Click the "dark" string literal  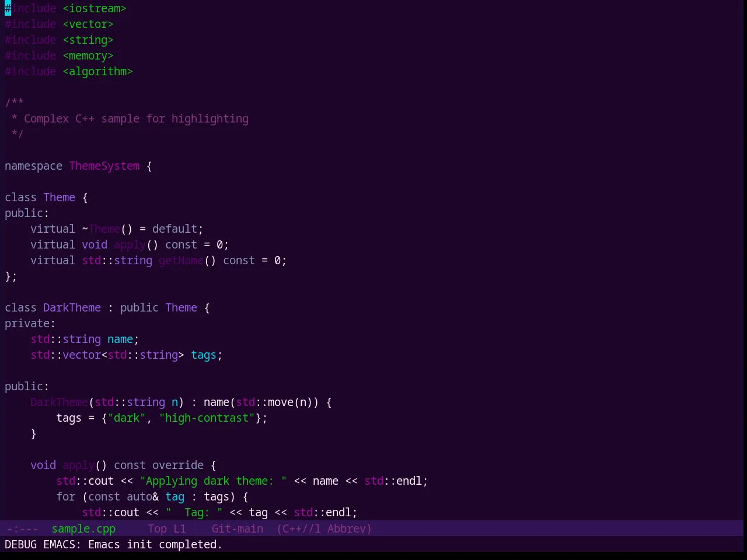pyautogui.click(x=127, y=418)
